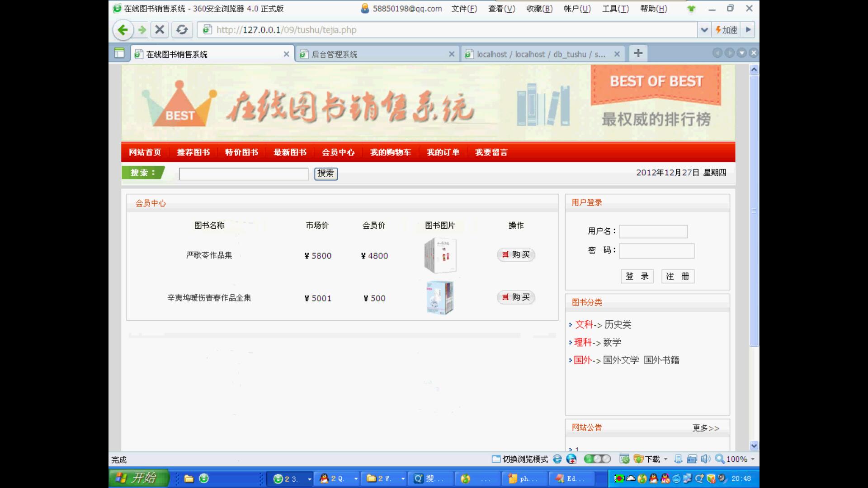Toggle the green three-dot switch in status bar
Viewport: 868px width, 488px height.
coord(597,459)
